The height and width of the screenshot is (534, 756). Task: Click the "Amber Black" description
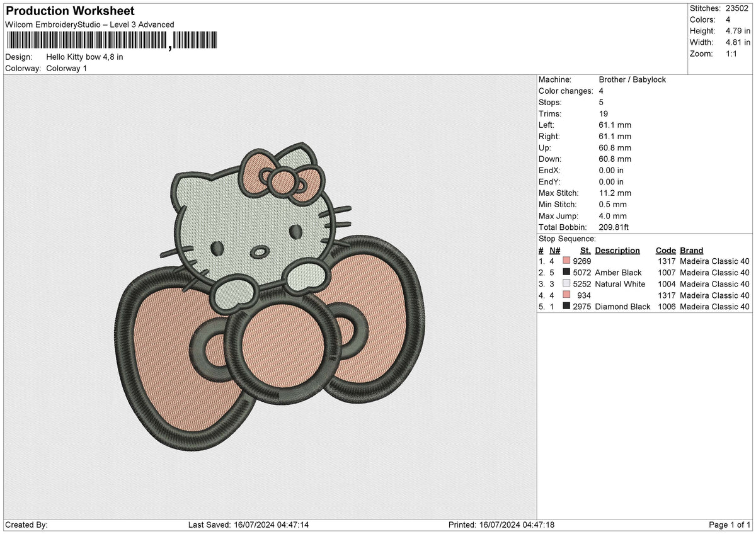coord(618,272)
